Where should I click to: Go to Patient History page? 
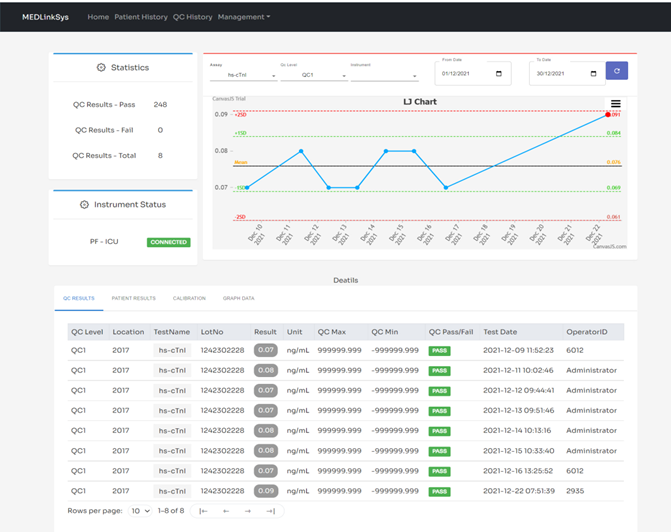coord(140,17)
